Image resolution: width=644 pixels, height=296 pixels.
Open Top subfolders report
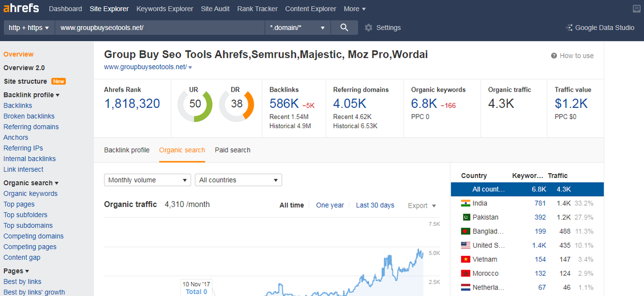click(25, 215)
